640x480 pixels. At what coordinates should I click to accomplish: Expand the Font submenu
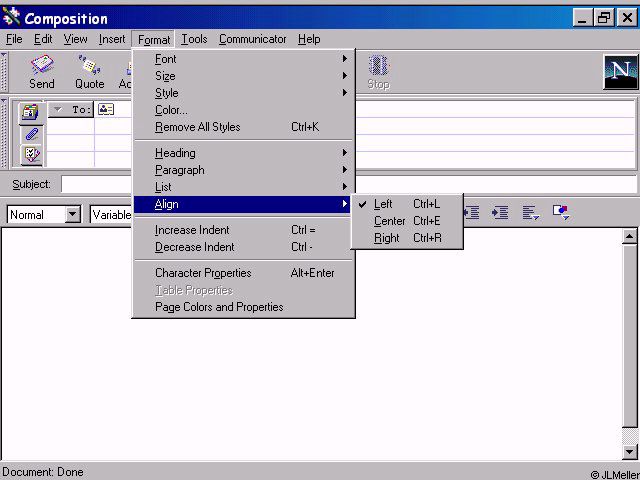tap(244, 59)
